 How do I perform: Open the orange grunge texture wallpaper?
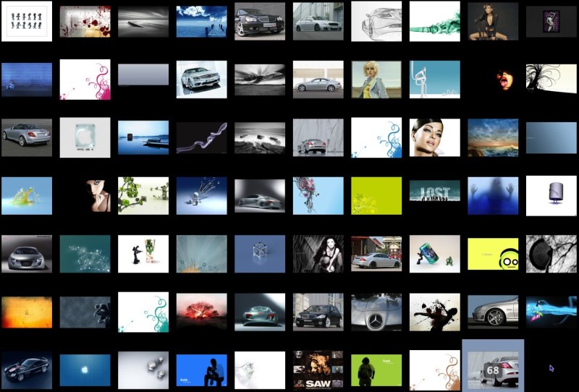[27, 312]
